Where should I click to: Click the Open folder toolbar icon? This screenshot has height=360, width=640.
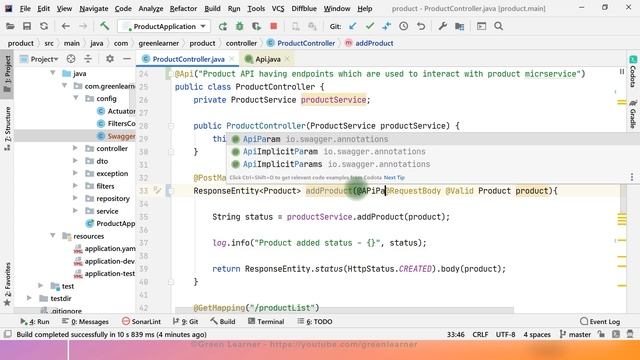coord(10,27)
